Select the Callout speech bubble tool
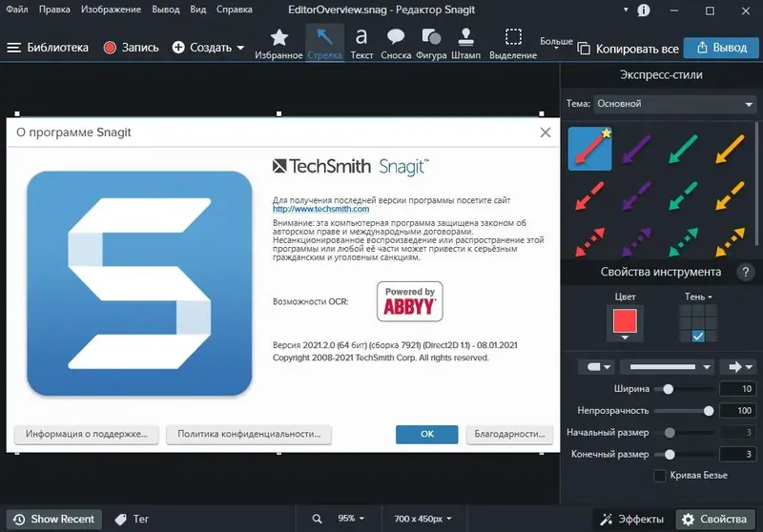 pos(396,44)
